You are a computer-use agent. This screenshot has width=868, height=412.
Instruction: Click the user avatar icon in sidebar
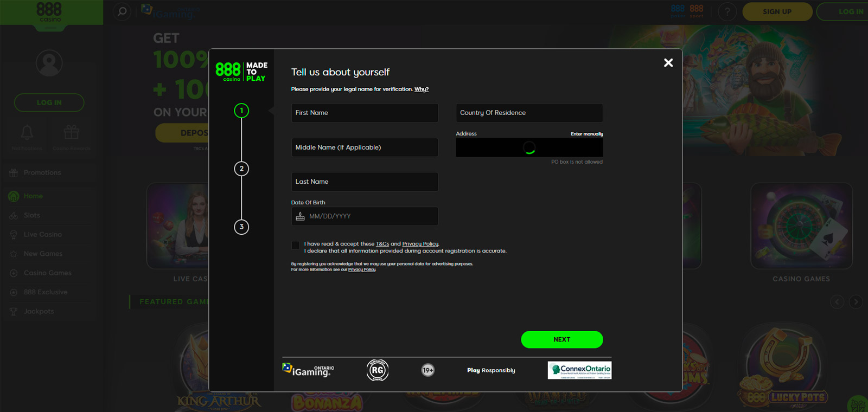[x=49, y=63]
